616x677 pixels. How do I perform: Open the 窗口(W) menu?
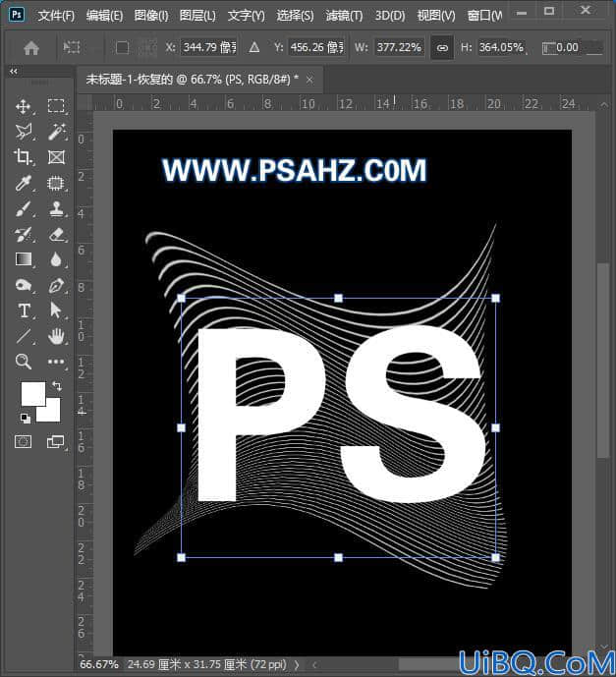484,16
